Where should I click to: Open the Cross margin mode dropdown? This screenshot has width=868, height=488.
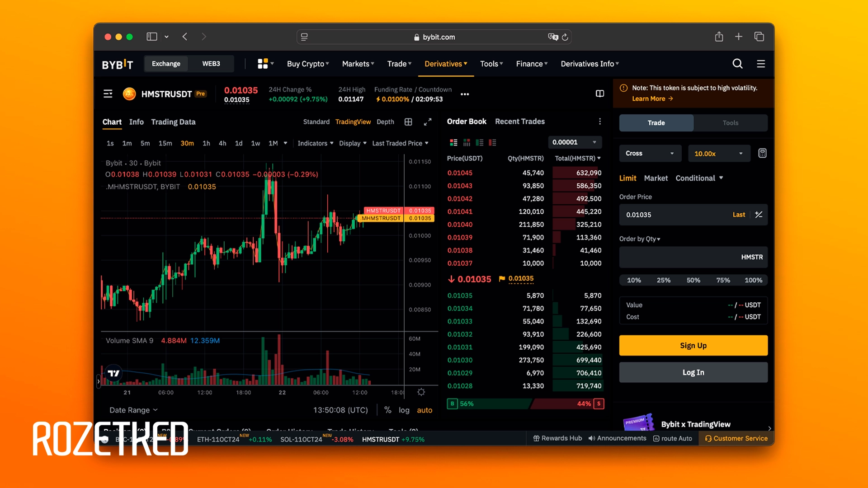(x=649, y=154)
